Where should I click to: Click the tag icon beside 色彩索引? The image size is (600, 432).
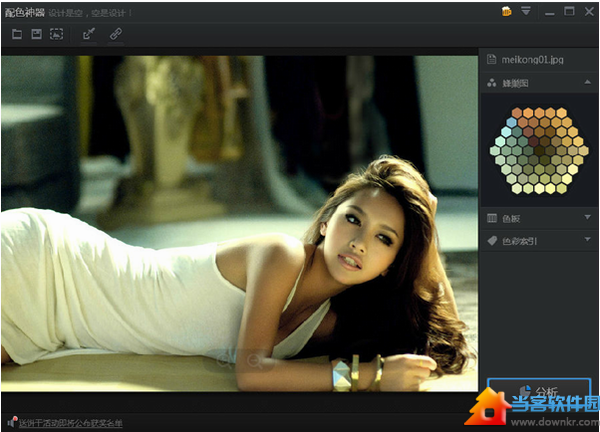492,241
